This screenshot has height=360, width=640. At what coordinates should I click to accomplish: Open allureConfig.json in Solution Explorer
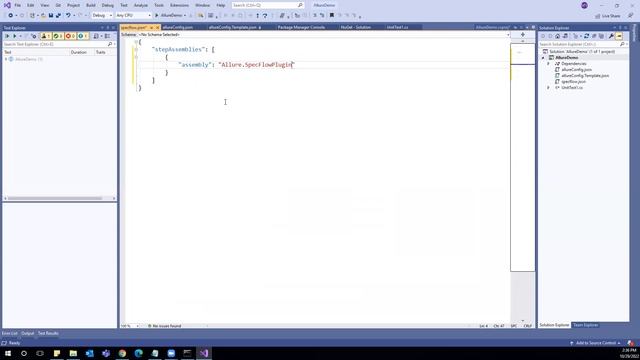click(576, 70)
